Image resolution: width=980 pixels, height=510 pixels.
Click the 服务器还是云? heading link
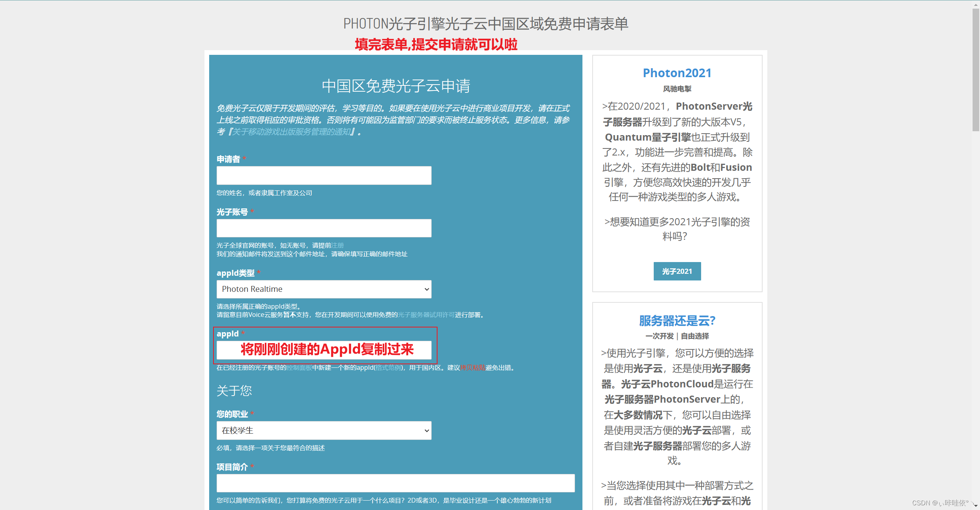(677, 321)
